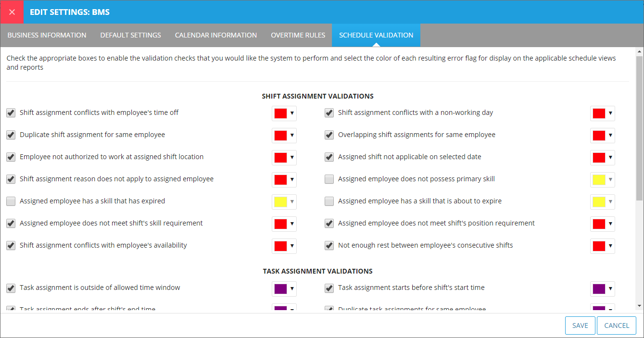Click the Save button
The image size is (644, 338).
pos(580,325)
